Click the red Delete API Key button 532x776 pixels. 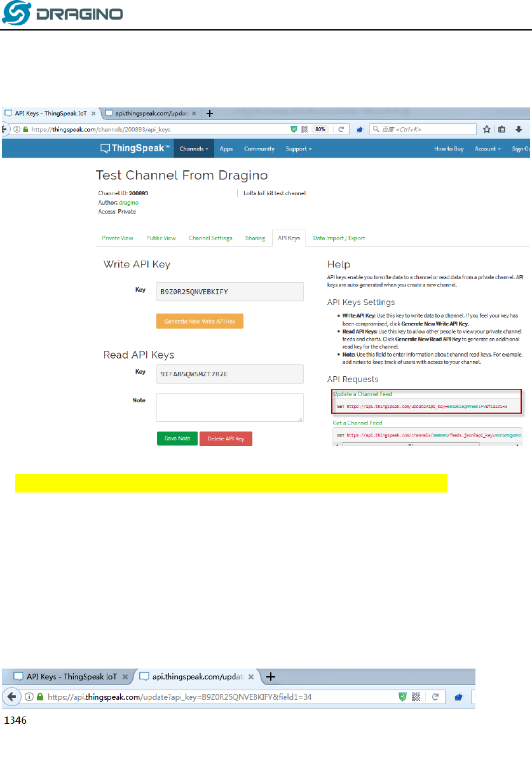(226, 439)
